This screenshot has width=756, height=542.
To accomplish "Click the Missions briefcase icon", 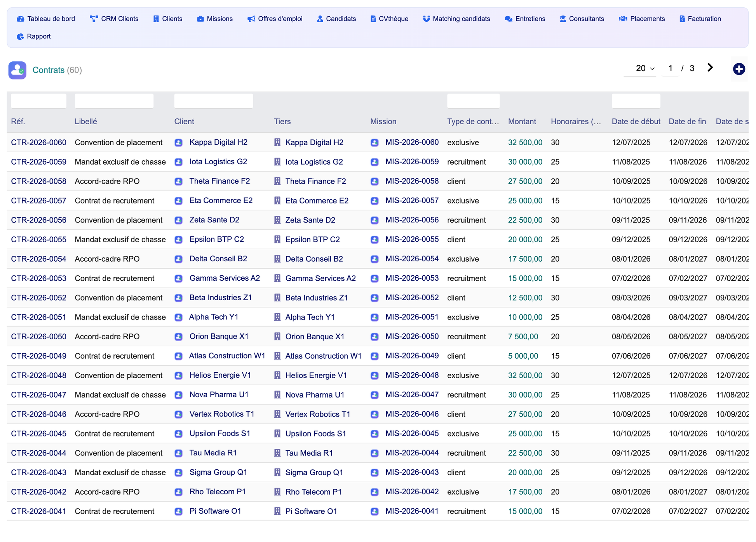I will pyautogui.click(x=200, y=19).
